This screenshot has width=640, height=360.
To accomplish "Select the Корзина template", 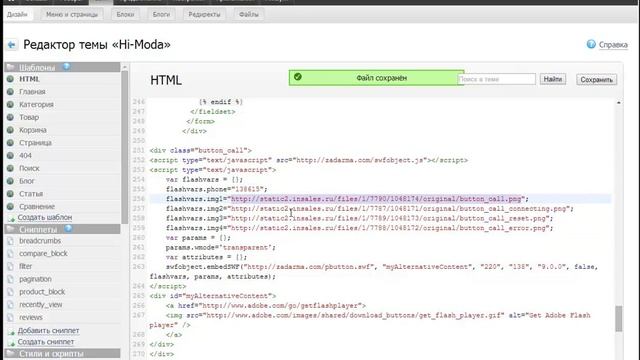I will (33, 130).
